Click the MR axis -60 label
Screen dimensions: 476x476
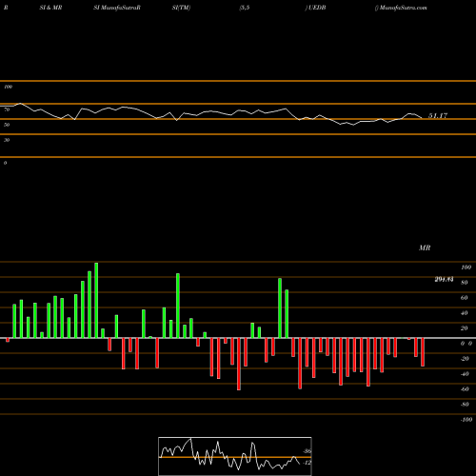[x=465, y=389]
